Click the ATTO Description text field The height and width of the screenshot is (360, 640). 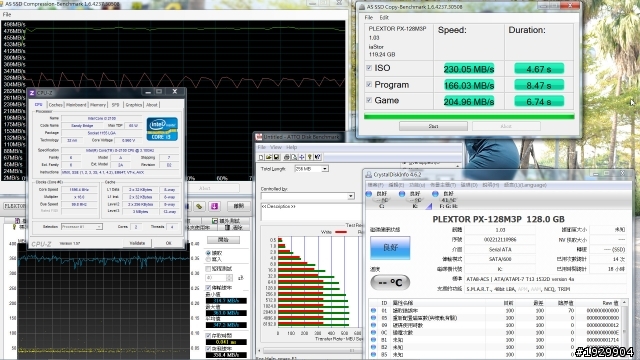pyautogui.click(x=311, y=212)
